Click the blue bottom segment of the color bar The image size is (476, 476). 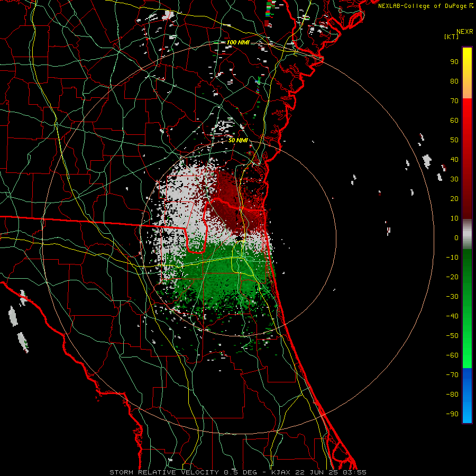(x=467, y=396)
